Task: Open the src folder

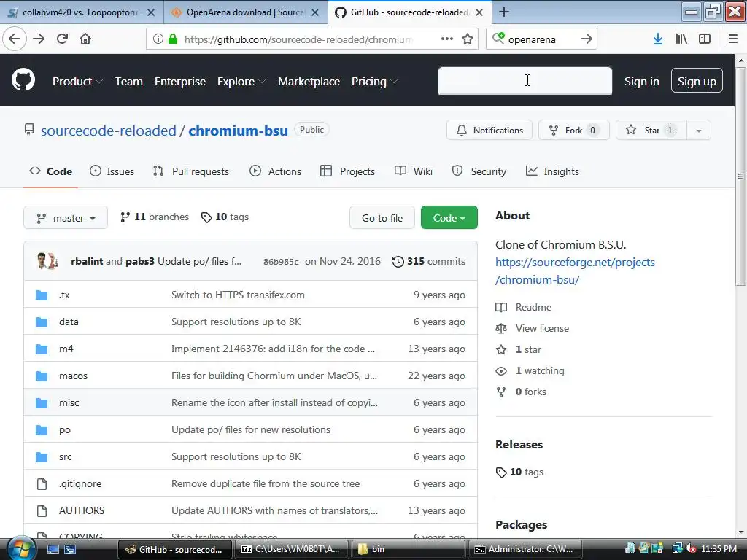Action: (x=65, y=456)
